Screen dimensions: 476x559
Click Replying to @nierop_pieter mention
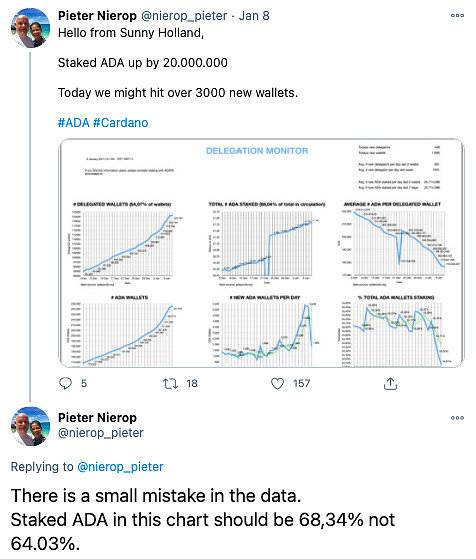(120, 467)
